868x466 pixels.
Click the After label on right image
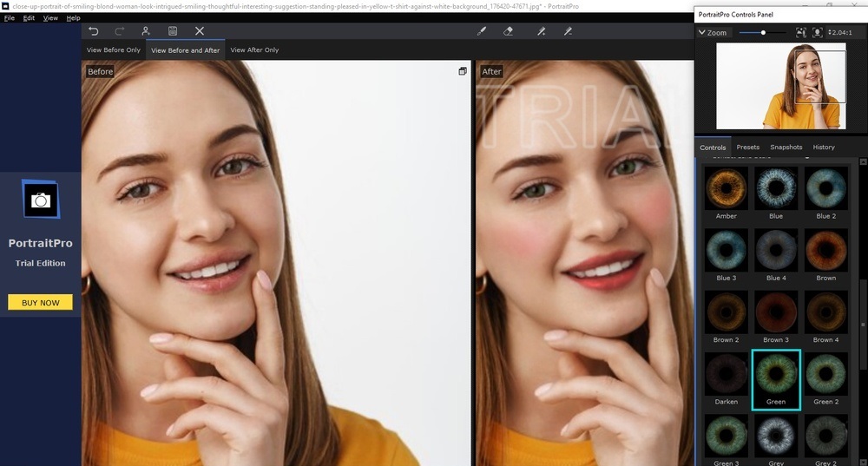(x=491, y=71)
